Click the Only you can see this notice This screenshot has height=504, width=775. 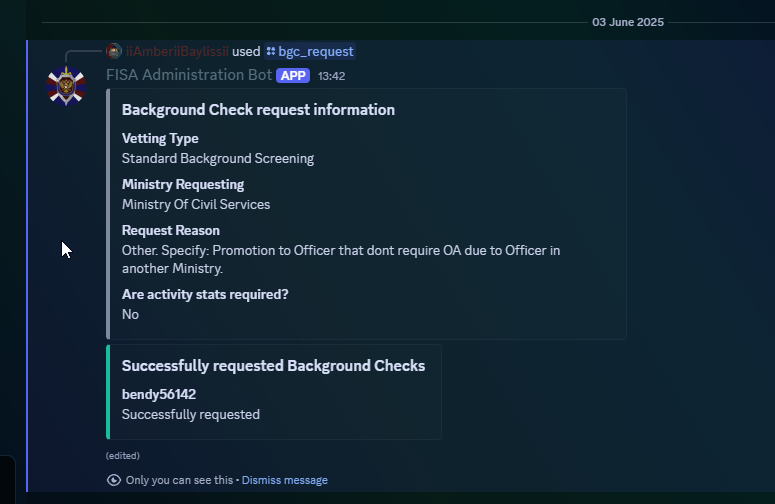click(179, 480)
